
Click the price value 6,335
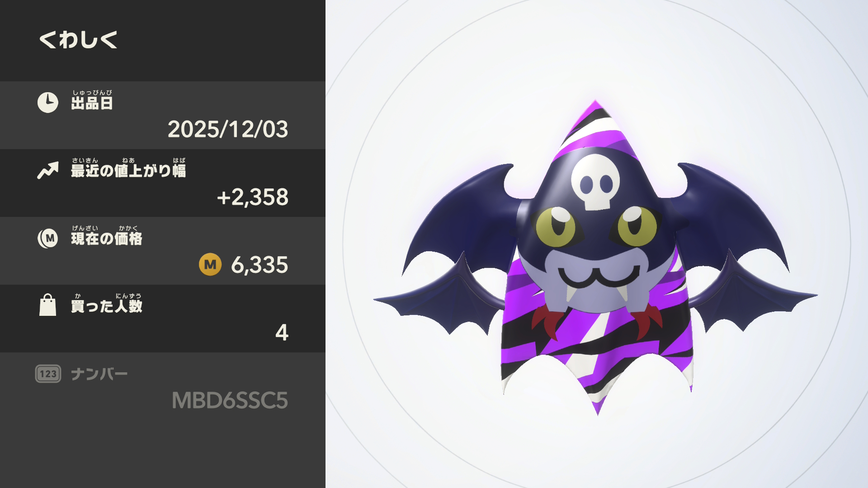point(259,265)
